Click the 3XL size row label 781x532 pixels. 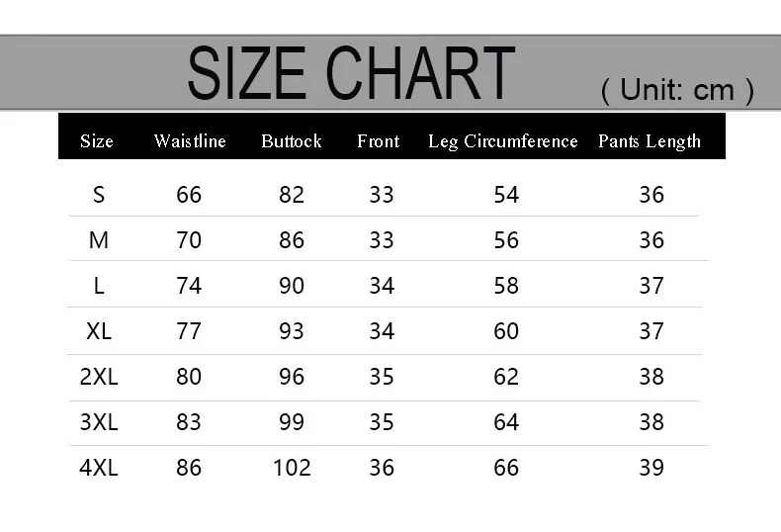(x=99, y=422)
